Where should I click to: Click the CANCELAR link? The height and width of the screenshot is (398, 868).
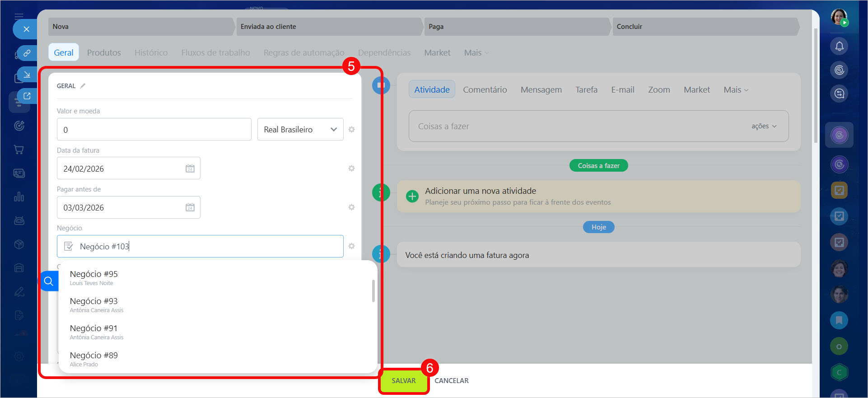pyautogui.click(x=451, y=381)
